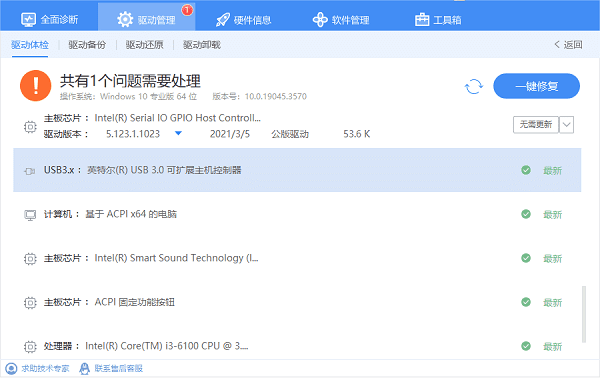Expand the dropdown arrow beside 无需更新
The image size is (600, 378).
566,125
